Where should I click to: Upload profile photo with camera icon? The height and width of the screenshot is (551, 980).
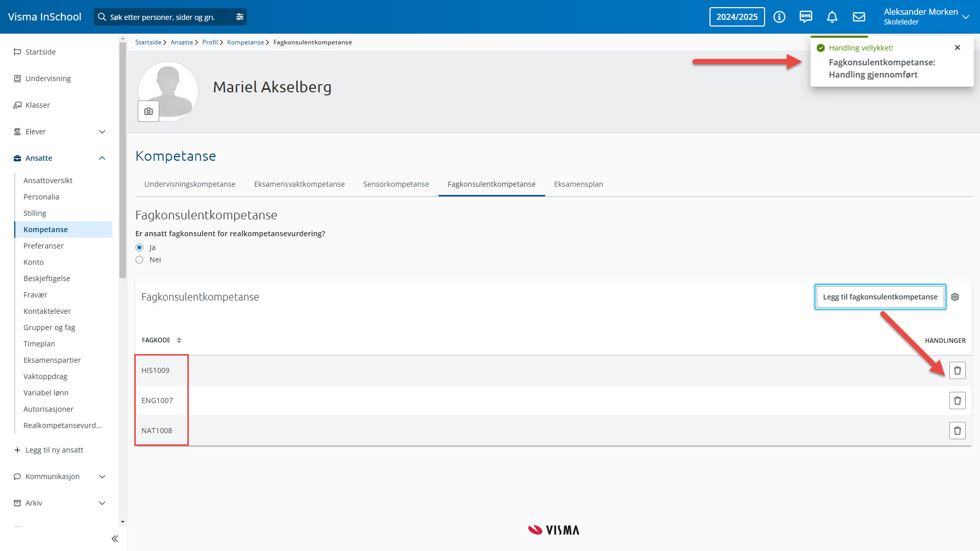[149, 111]
